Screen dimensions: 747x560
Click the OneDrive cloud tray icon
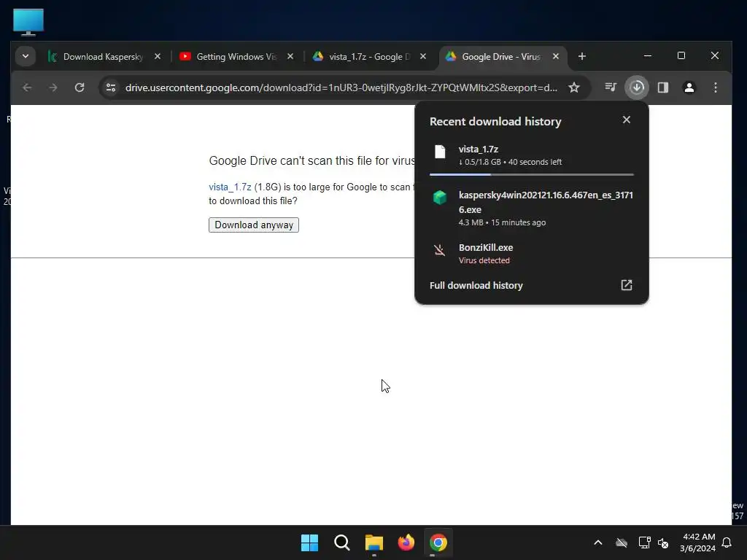(622, 542)
